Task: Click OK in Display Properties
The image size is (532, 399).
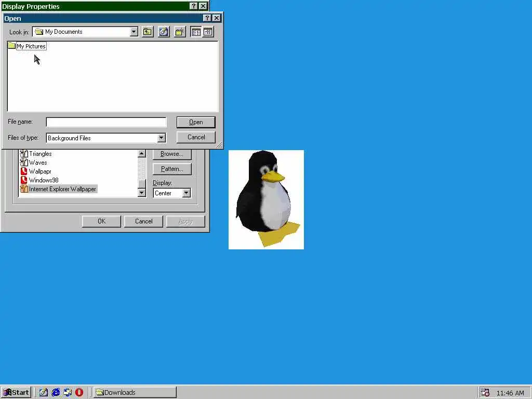Action: pos(101,221)
